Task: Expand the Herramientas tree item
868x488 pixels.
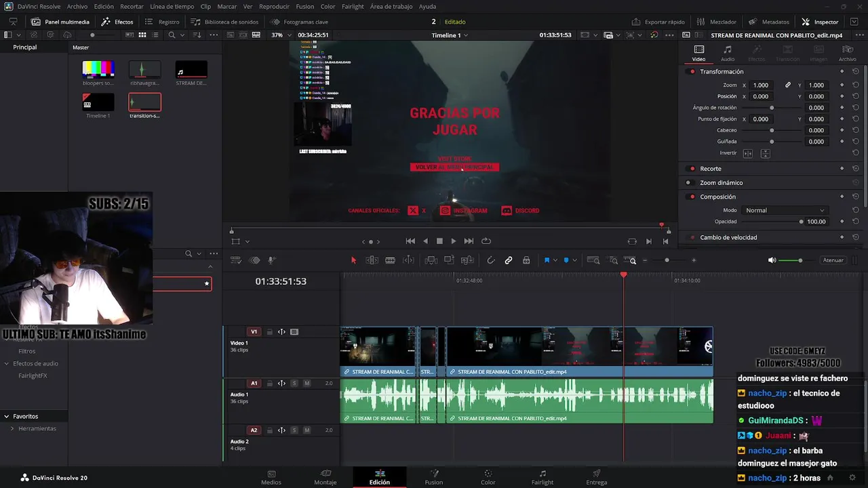Action: 12,429
